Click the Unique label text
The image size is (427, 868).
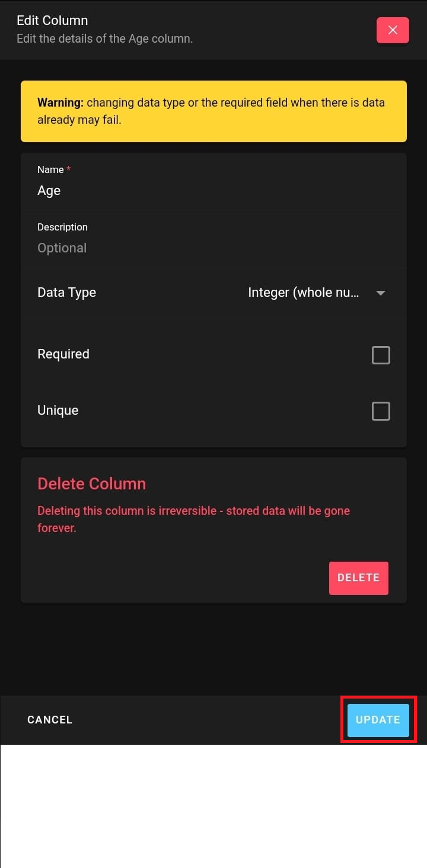click(58, 411)
